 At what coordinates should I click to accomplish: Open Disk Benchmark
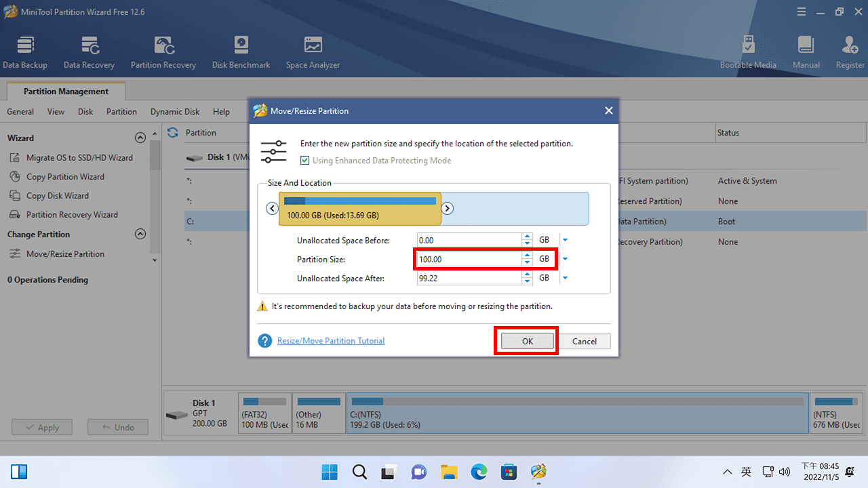click(x=241, y=51)
